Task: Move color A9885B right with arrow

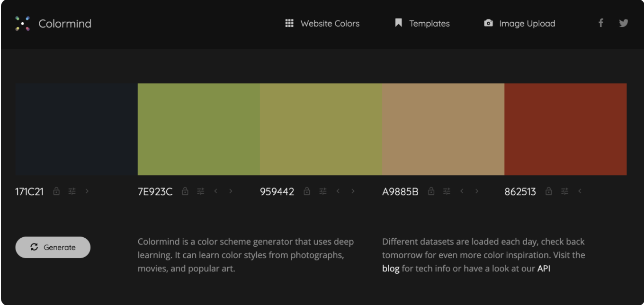Action: (x=477, y=191)
